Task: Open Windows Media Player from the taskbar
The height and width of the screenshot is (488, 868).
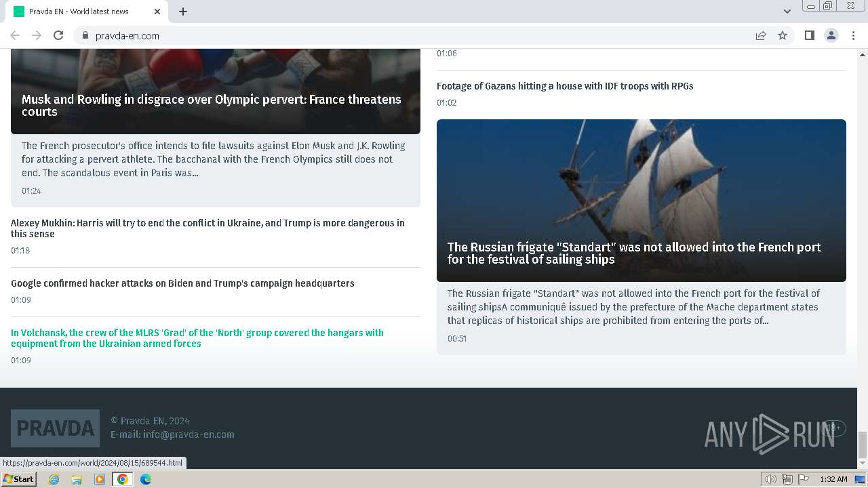Action: pos(100,479)
